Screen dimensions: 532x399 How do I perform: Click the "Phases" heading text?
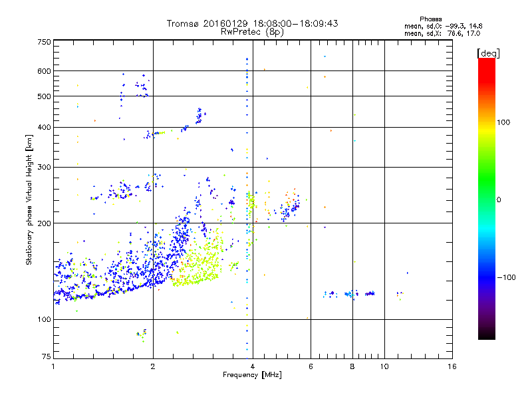point(430,19)
